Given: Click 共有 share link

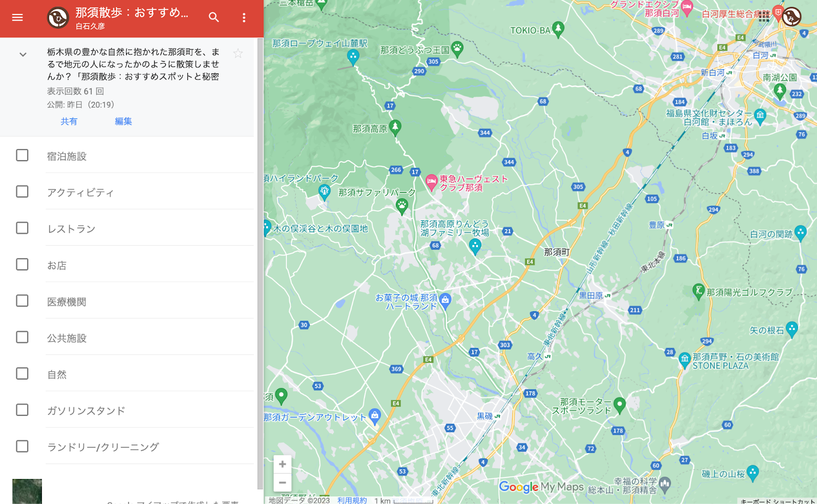Looking at the screenshot, I should tap(69, 121).
